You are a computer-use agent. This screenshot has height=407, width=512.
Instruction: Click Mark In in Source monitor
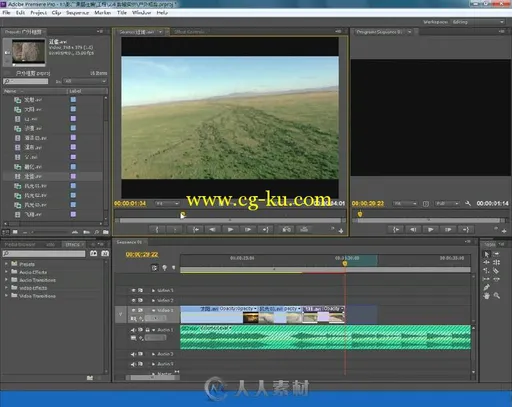(x=157, y=229)
